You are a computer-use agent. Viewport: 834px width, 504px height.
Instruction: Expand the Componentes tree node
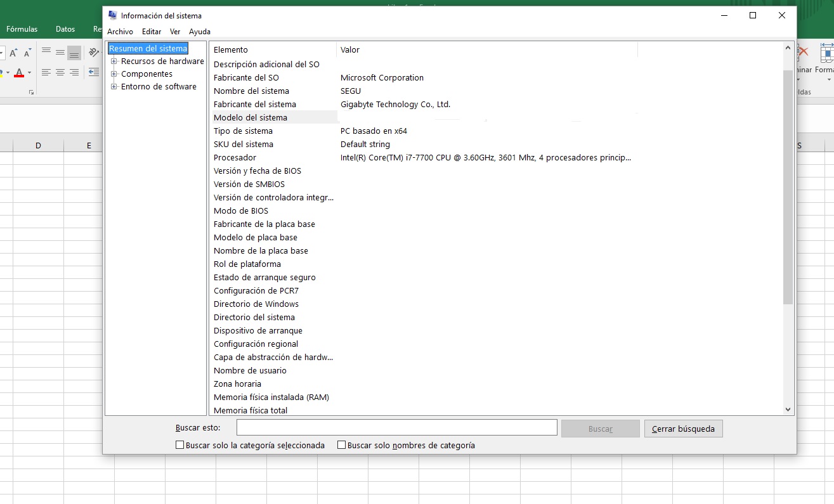[115, 74]
